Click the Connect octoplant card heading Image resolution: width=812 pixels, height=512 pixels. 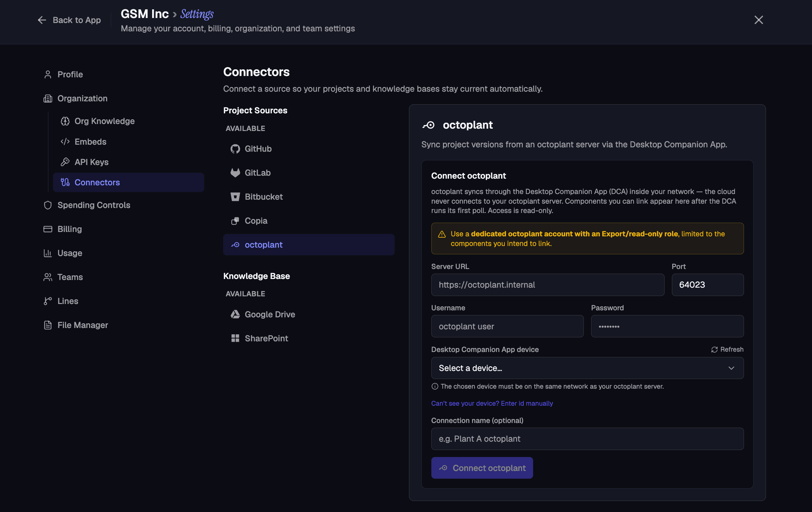[x=468, y=176]
